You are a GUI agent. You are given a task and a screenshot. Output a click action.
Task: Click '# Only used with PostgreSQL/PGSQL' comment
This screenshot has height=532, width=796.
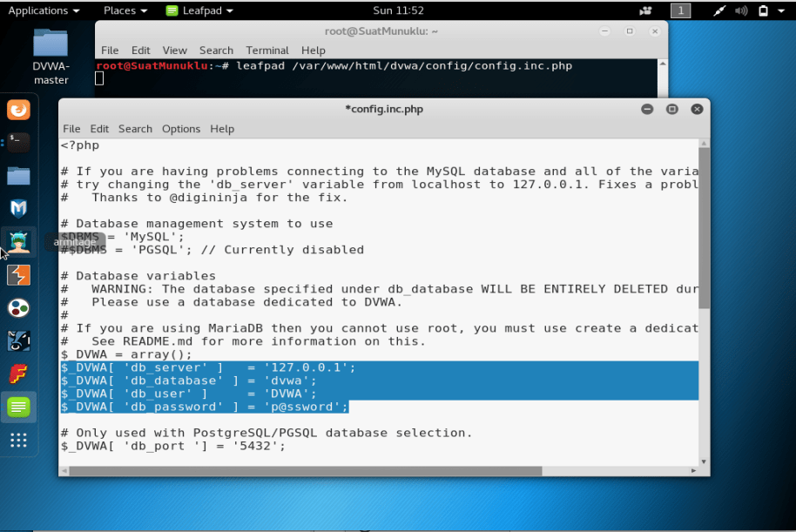[266, 433]
